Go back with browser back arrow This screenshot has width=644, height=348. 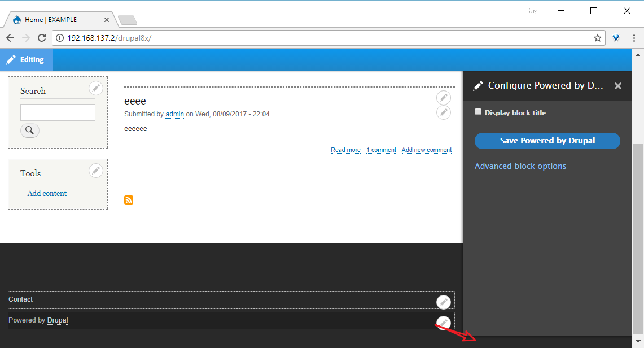coord(10,38)
